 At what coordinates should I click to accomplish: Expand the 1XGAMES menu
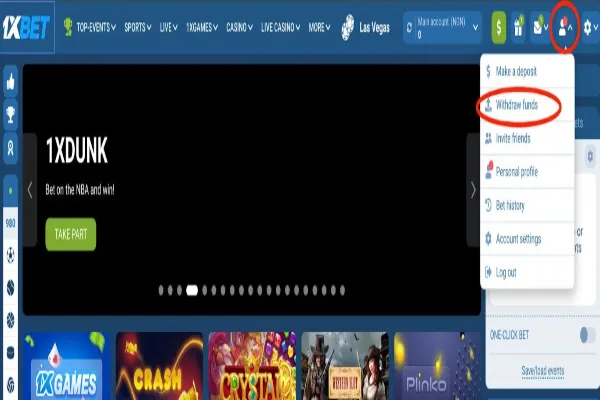[202, 27]
